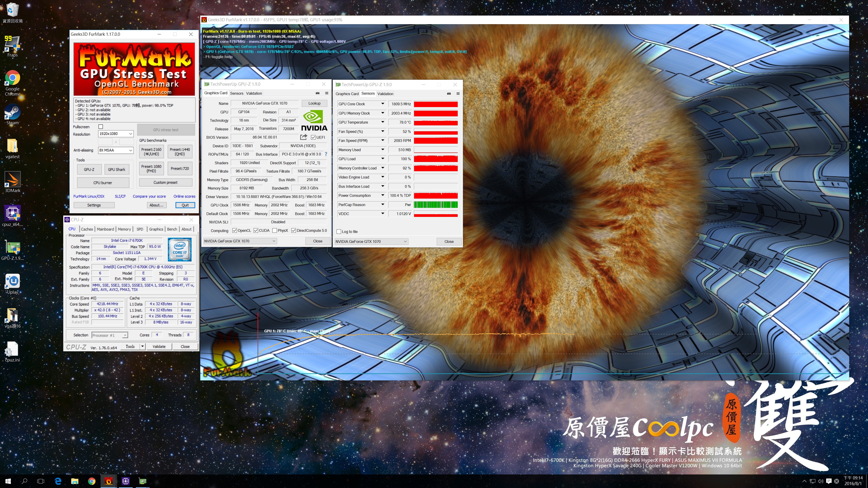
Task: Click the GPU Shark button in FurMark
Action: click(116, 169)
